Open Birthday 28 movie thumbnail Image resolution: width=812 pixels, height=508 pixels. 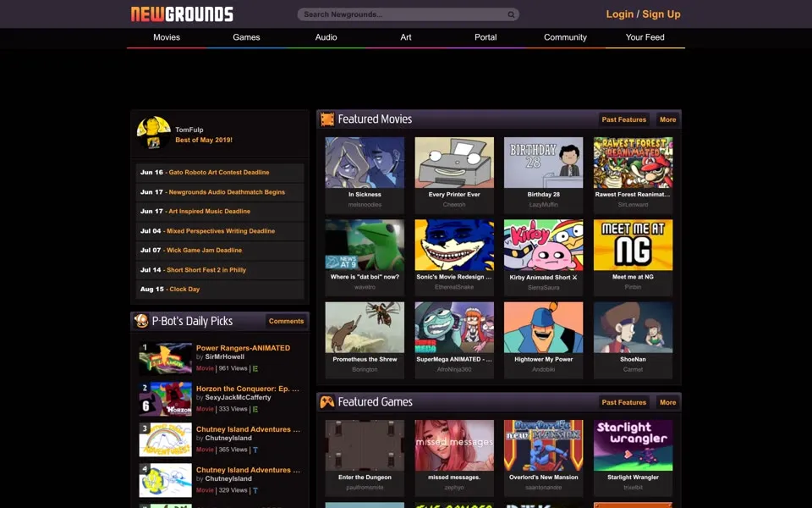[543, 163]
